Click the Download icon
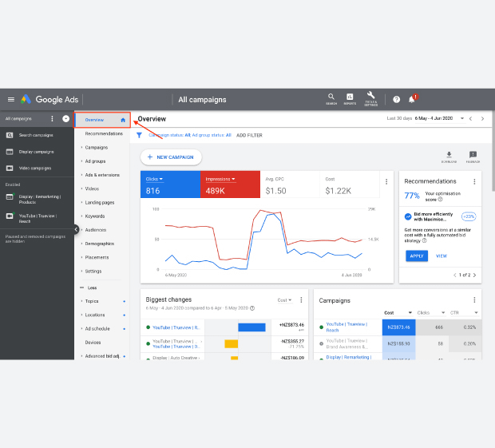This screenshot has height=448, width=495. pos(449,157)
